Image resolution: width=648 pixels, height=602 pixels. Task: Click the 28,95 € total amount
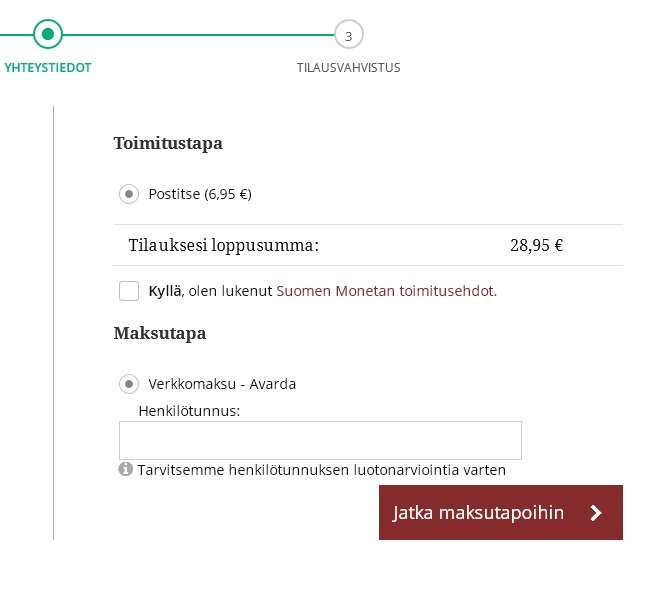536,245
